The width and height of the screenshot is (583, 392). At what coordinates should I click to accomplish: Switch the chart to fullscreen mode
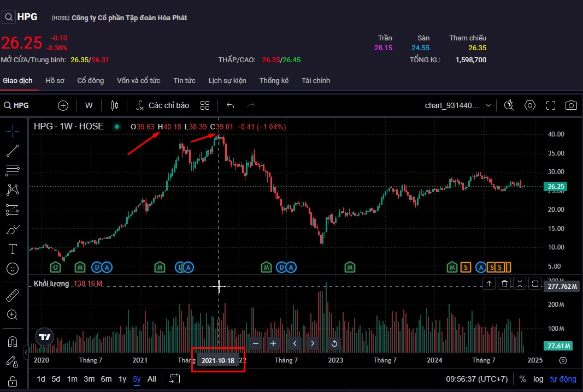tap(551, 105)
